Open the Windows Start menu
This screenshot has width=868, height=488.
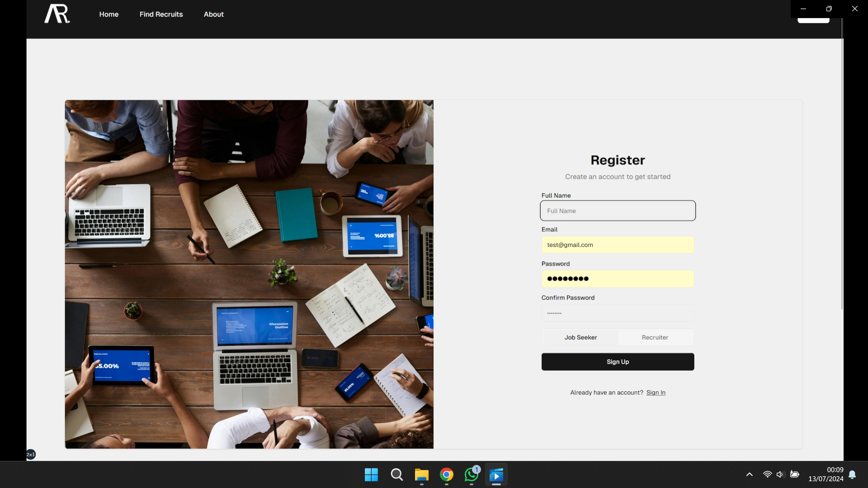[371, 475]
